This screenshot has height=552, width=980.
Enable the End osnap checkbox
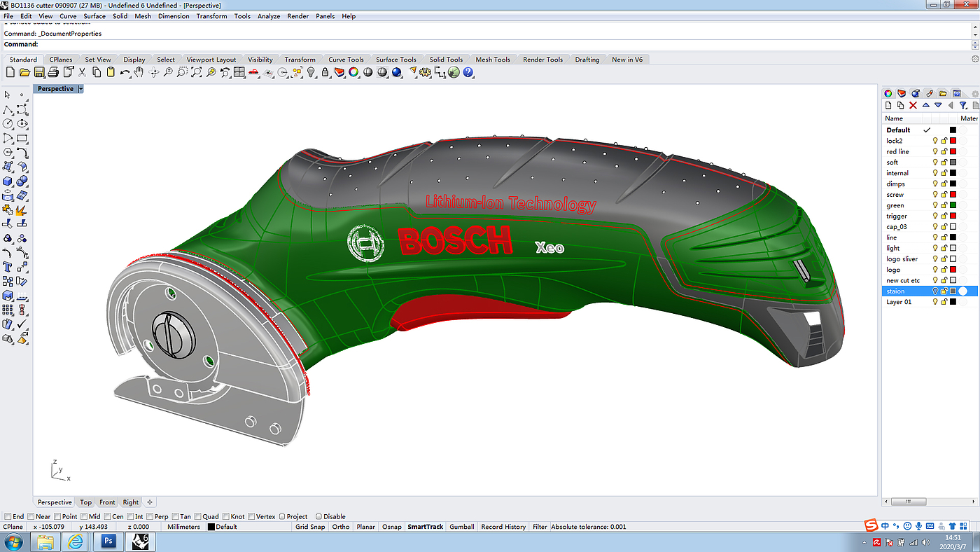pos(8,516)
